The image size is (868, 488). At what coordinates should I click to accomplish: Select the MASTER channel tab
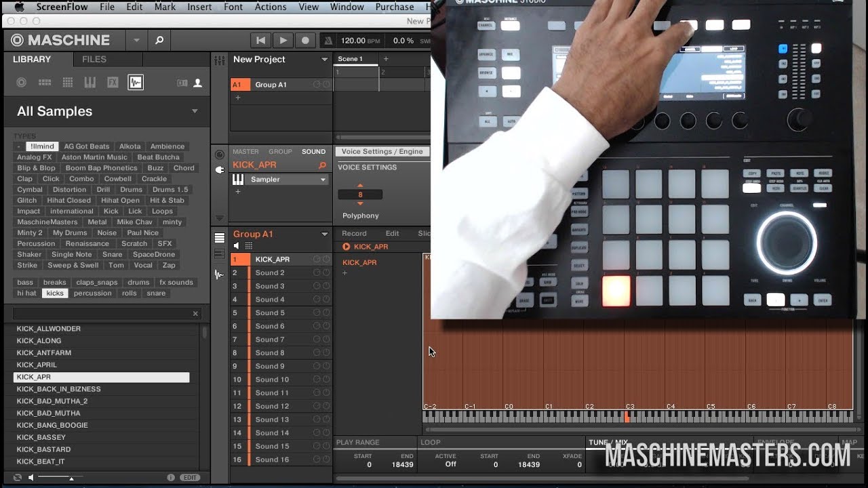[245, 152]
